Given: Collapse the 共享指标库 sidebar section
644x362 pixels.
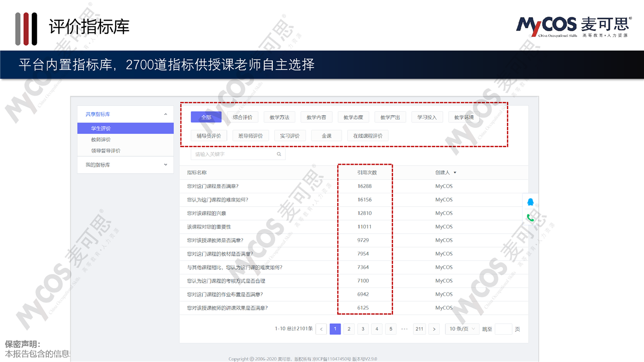Looking at the screenshot, I should pos(166,115).
